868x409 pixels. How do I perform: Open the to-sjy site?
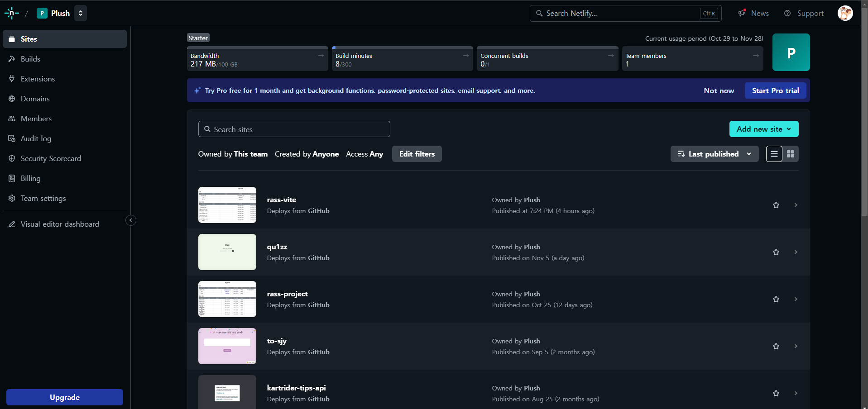[x=277, y=341]
